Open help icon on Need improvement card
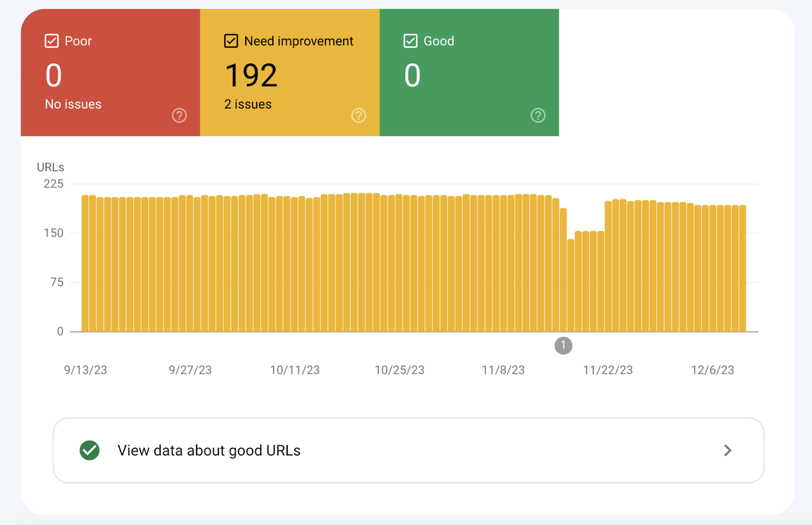812x525 pixels. click(x=359, y=115)
